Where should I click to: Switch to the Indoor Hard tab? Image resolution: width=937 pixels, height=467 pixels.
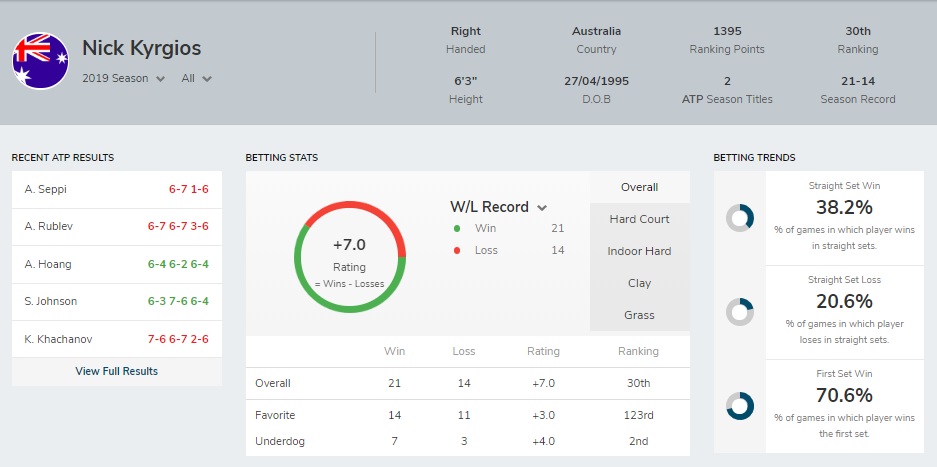pos(639,251)
